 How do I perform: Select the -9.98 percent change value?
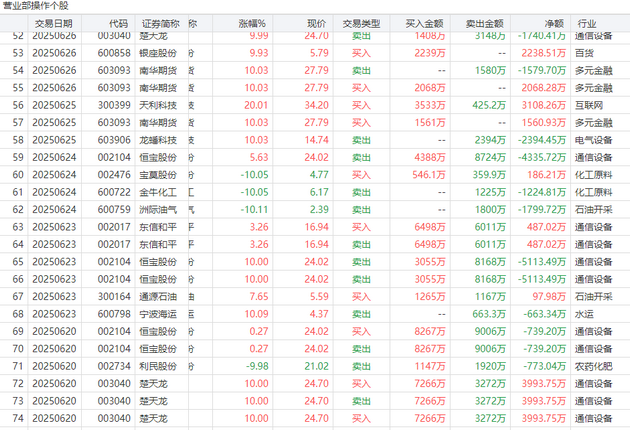click(x=257, y=366)
